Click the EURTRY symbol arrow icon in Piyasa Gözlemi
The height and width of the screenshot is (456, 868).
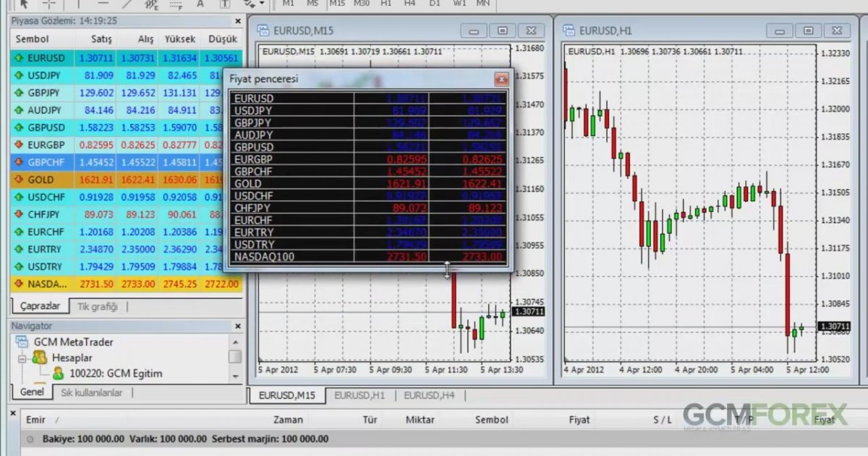(x=20, y=249)
